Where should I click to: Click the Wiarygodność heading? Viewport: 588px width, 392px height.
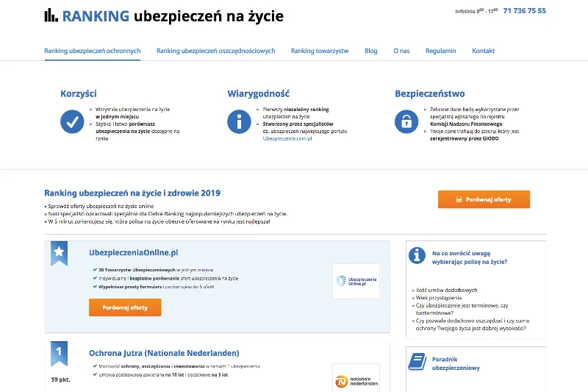click(259, 94)
